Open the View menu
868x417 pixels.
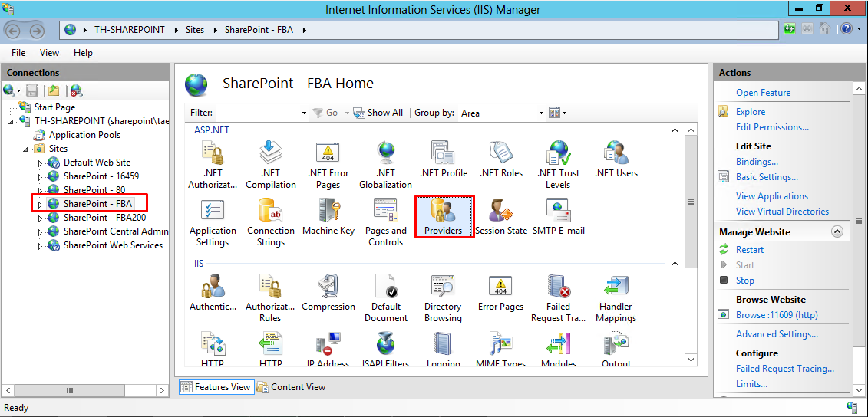[49, 53]
